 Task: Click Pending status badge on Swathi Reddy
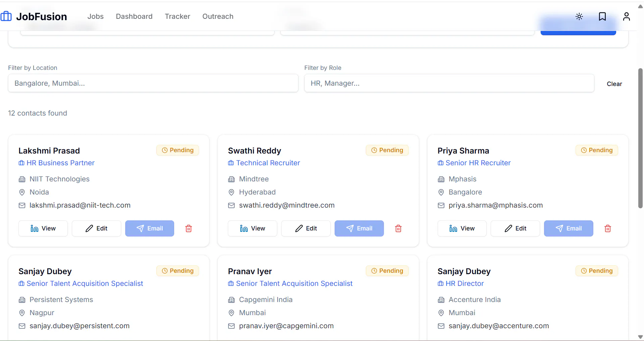coord(387,150)
